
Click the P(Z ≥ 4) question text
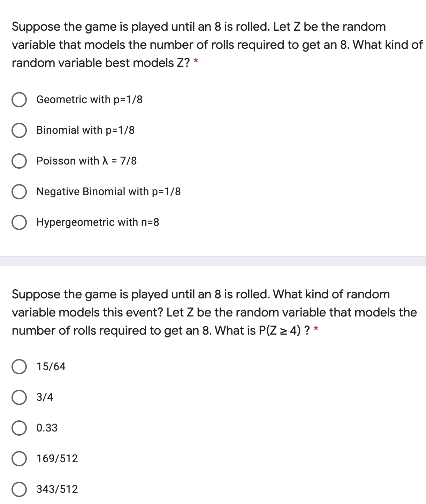[x=209, y=312]
